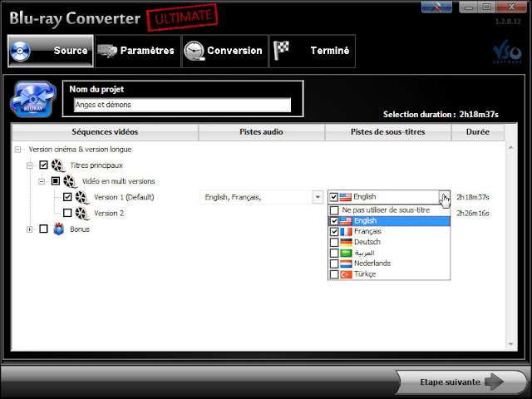This screenshot has width=532, height=399.
Task: Switch to the Terminé tab
Action: click(x=313, y=52)
